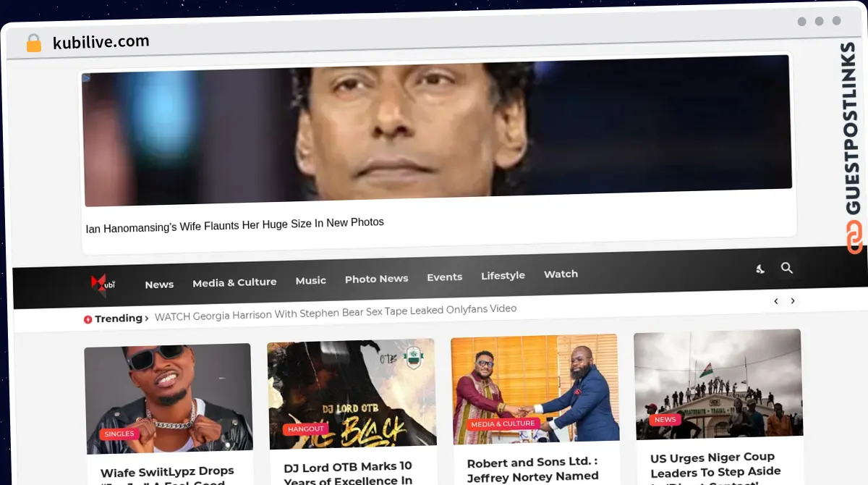Click the SINGLES category tag

[x=119, y=434]
